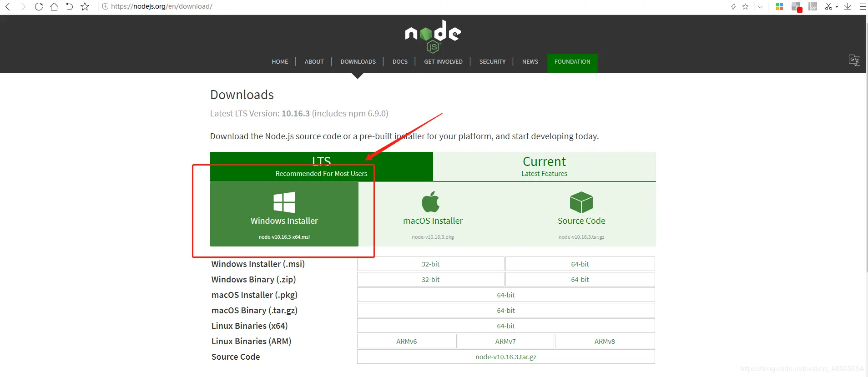Click the Apple logo icon
Image resolution: width=868 pixels, height=377 pixels.
[x=431, y=201]
